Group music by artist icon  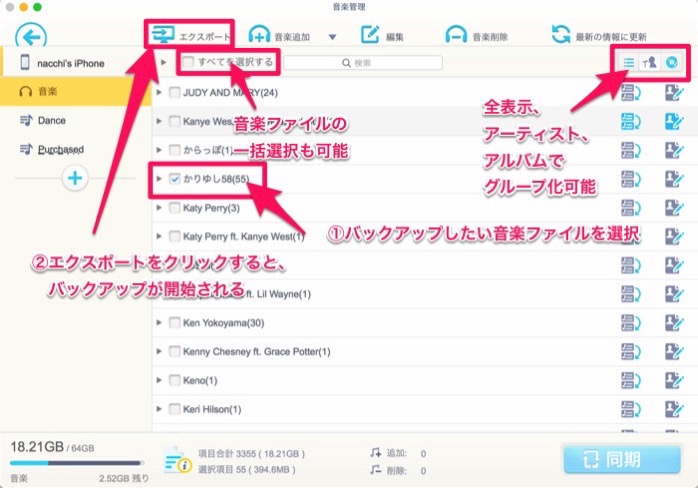click(650, 63)
